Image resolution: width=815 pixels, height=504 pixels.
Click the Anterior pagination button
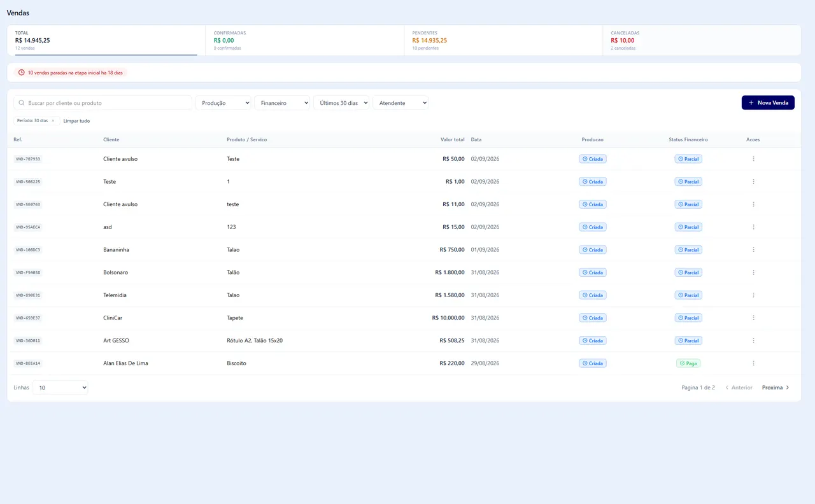[739, 388]
